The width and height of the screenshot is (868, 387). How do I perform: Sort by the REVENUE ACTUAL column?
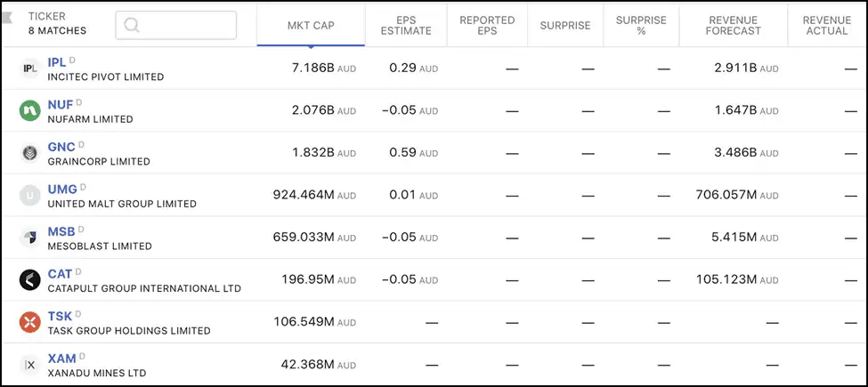[x=827, y=26]
